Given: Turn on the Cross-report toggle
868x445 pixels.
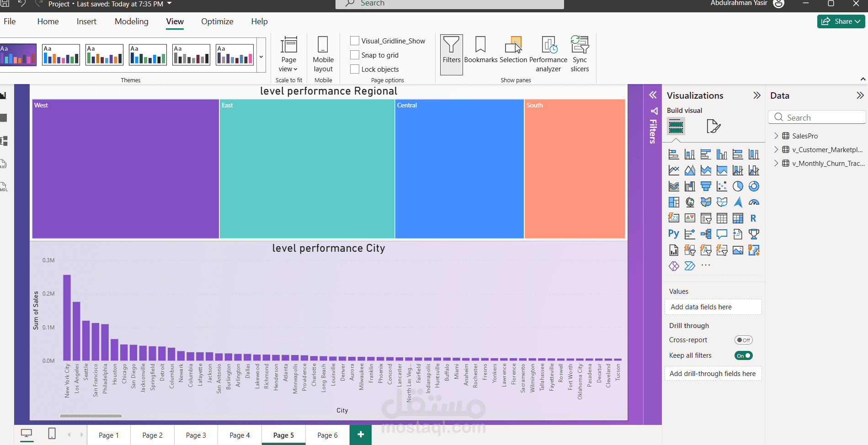Looking at the screenshot, I should point(743,340).
